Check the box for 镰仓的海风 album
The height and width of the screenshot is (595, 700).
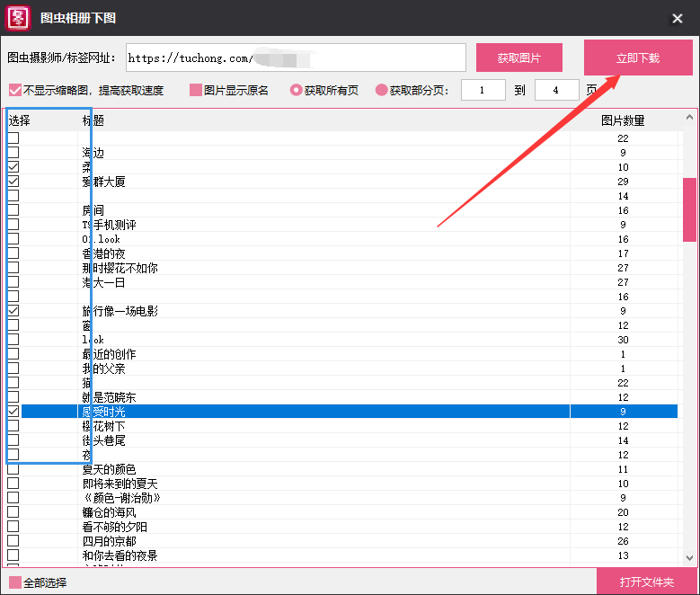point(13,512)
